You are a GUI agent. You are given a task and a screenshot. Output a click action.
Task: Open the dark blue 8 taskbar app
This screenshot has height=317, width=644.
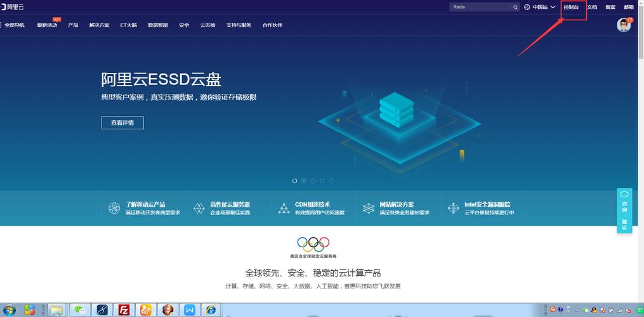[102, 309]
